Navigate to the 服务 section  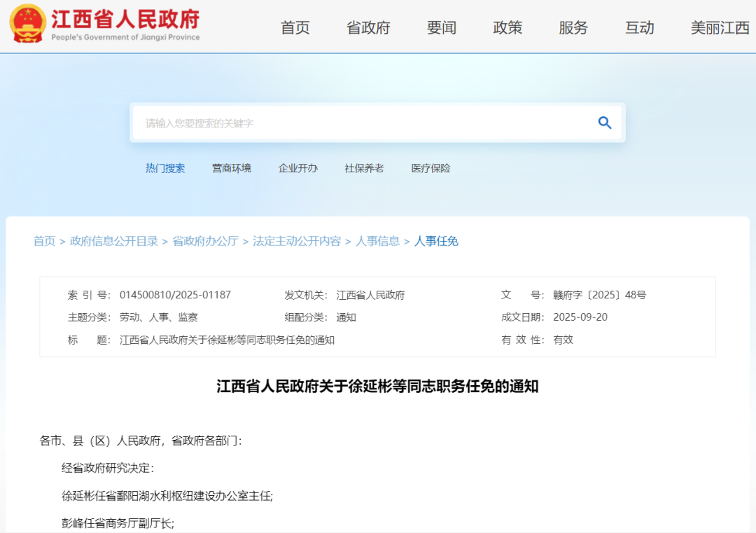[x=573, y=28]
